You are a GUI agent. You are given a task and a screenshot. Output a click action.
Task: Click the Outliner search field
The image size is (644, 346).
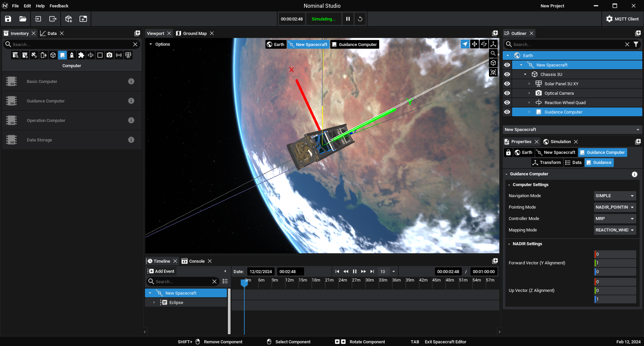point(567,44)
